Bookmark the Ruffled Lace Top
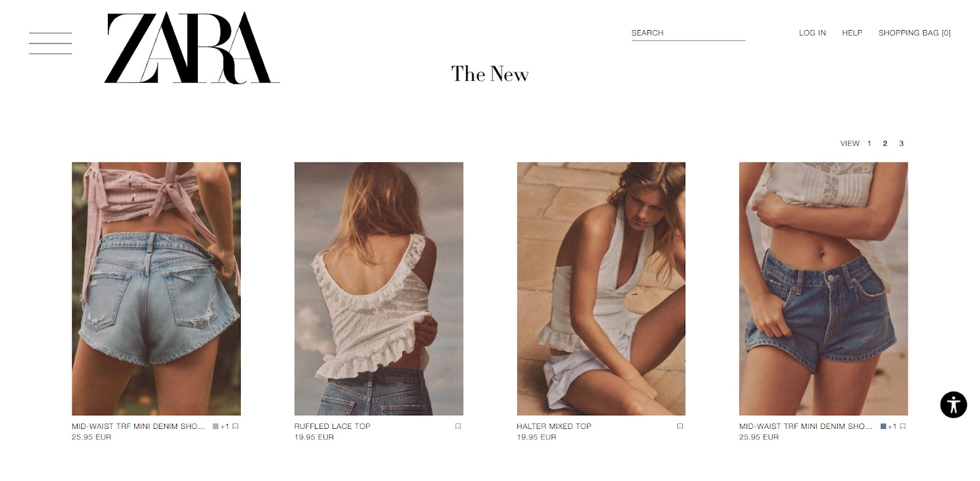980x481 pixels. point(458,426)
